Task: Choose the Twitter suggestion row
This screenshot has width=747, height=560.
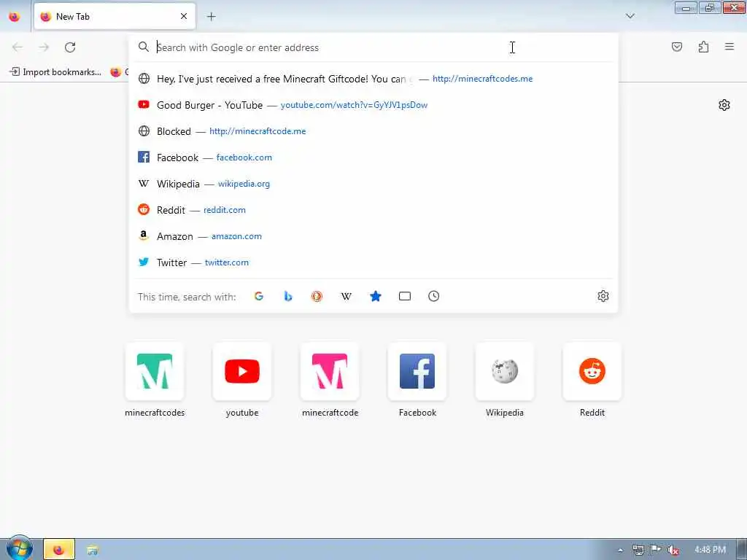Action: pyautogui.click(x=373, y=262)
